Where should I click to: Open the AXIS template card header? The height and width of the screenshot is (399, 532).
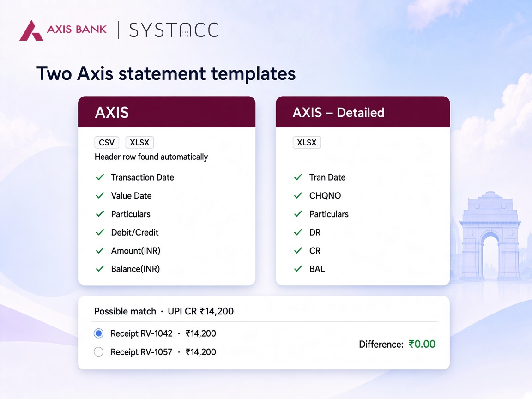click(167, 112)
